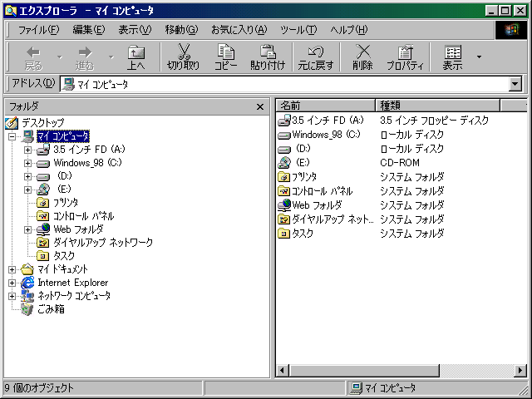532x399 pixels.
Task: Expand Windows_98 (C:) tree node
Action: click(27, 163)
